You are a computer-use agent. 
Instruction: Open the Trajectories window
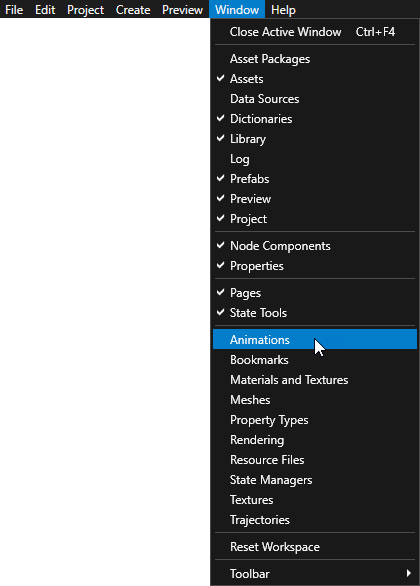[315, 519]
